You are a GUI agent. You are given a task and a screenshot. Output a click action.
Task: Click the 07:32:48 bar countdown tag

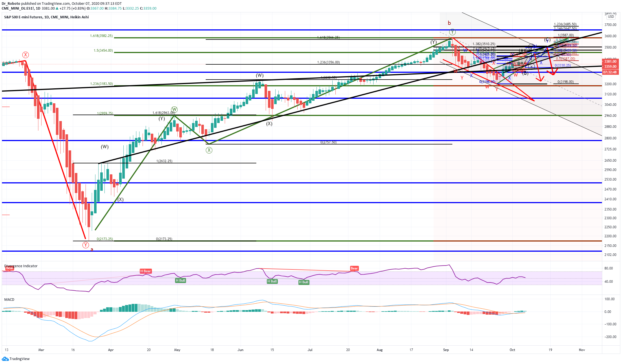[x=610, y=72]
